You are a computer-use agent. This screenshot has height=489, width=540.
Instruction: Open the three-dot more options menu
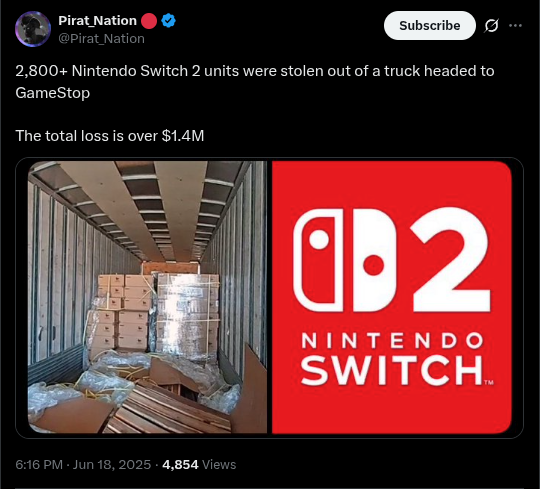point(515,25)
